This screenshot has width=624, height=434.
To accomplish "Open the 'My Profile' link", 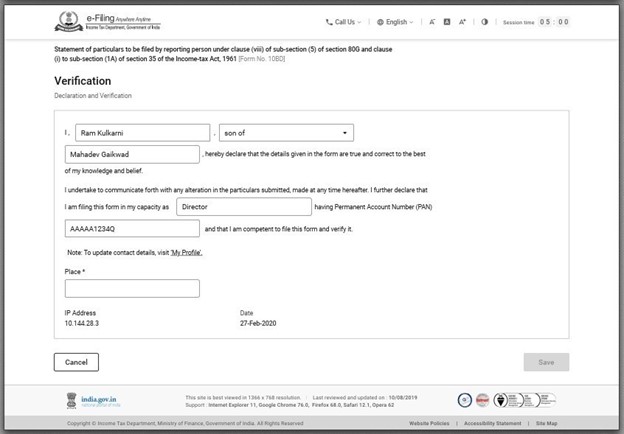I will pyautogui.click(x=186, y=252).
